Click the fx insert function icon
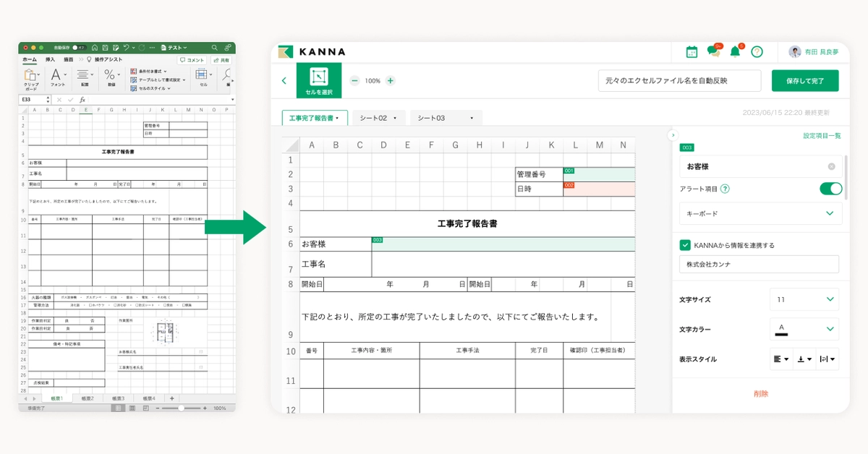The height and width of the screenshot is (454, 868). 82,99
